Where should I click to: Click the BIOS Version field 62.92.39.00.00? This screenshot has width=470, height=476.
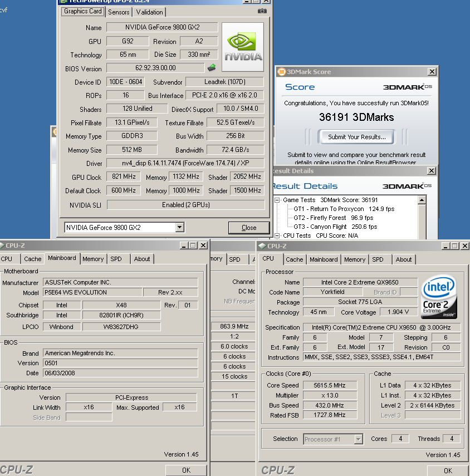click(x=155, y=68)
